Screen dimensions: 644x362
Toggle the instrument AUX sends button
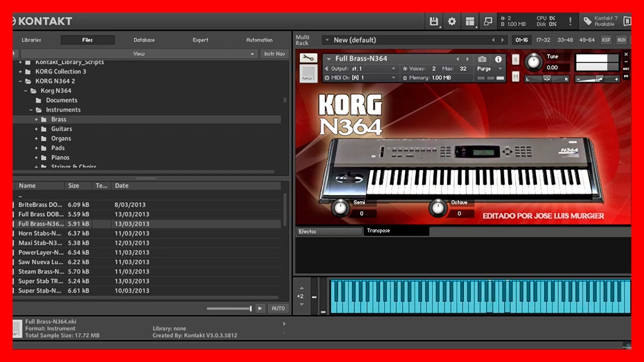pos(626,69)
